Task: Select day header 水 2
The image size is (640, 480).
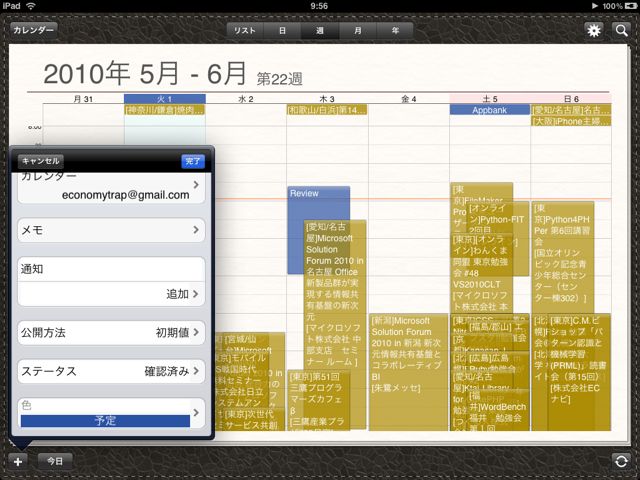Action: [x=246, y=99]
